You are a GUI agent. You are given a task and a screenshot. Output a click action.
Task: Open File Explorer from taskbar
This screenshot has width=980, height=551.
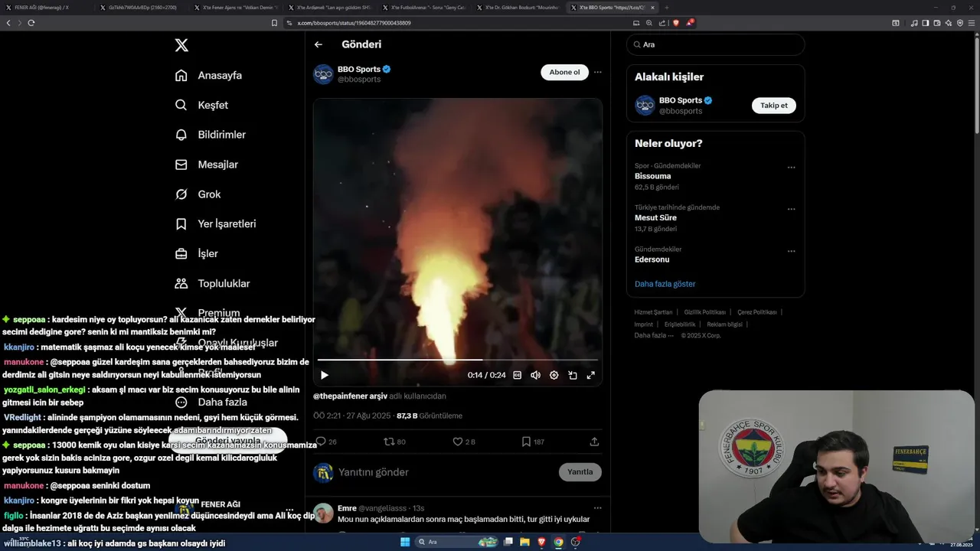coord(524,542)
